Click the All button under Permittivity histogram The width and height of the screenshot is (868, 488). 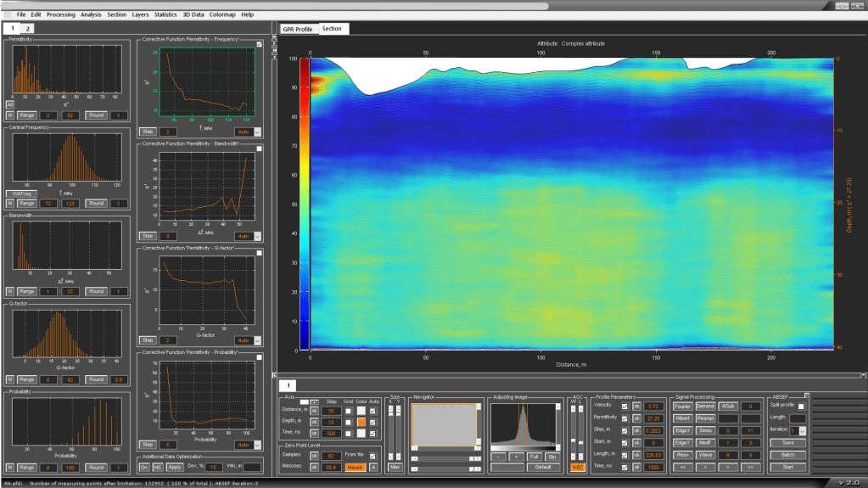point(10,104)
